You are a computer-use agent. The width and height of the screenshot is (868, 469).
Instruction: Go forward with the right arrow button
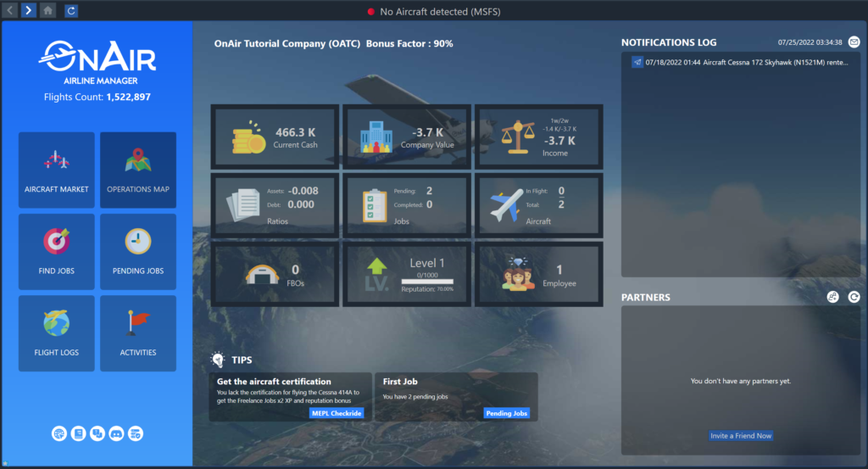coord(28,10)
